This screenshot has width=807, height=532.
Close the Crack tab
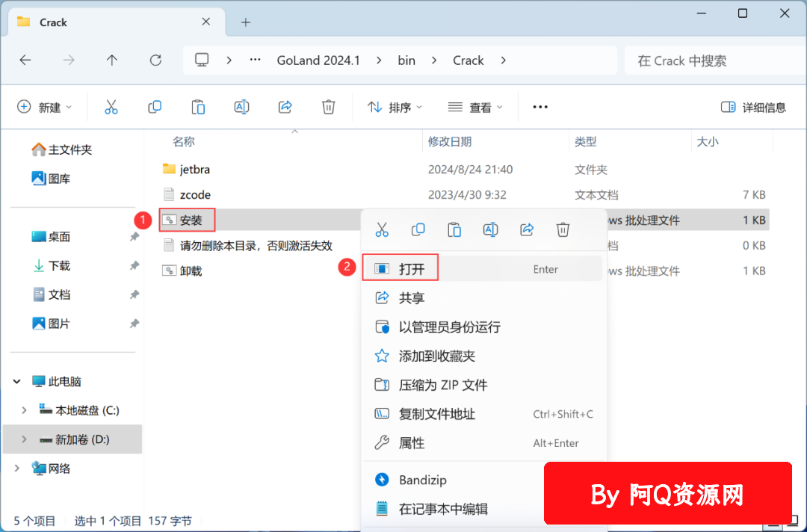[206, 22]
